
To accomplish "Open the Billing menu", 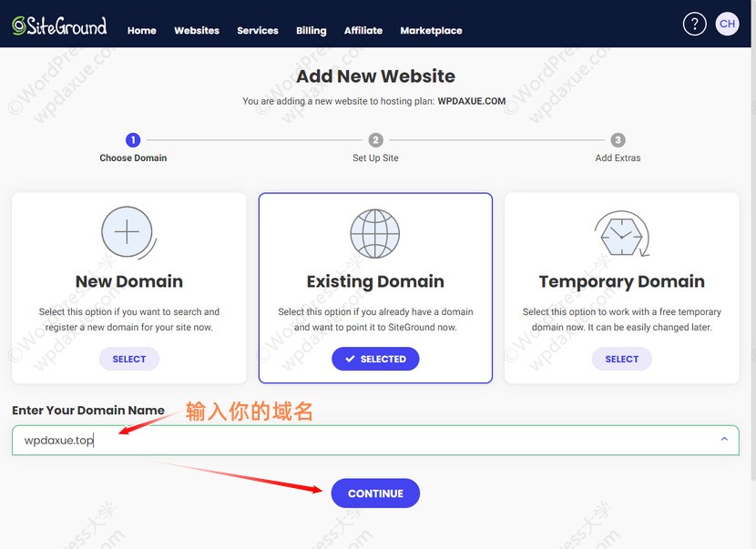I will (x=311, y=30).
